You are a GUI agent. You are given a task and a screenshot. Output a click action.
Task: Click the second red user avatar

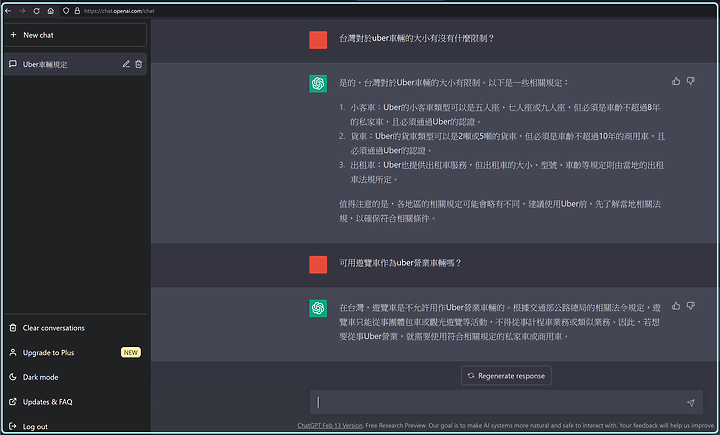[x=318, y=265]
